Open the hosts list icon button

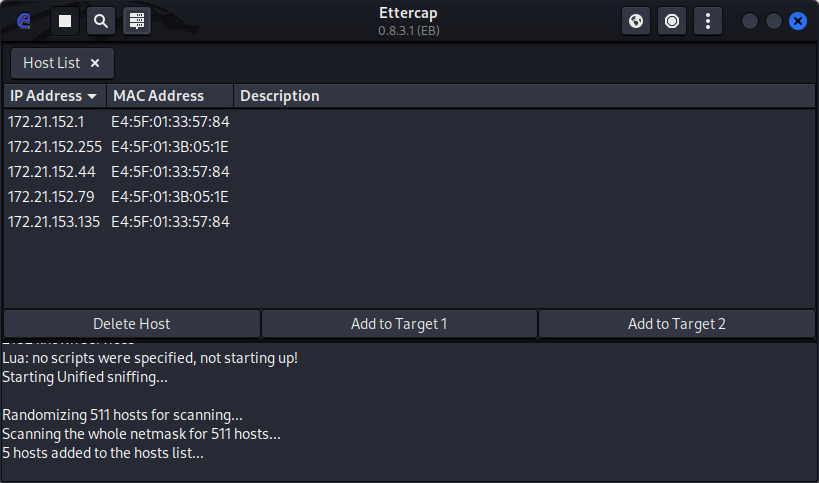137,20
